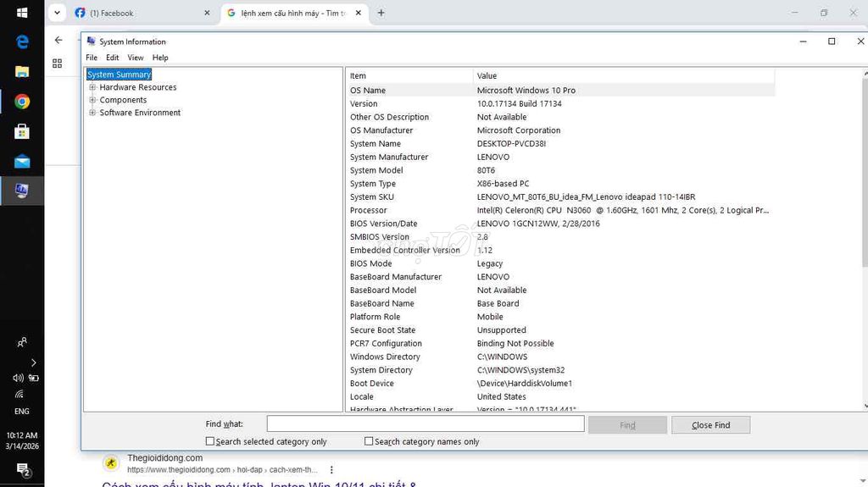Image resolution: width=868 pixels, height=487 pixels.
Task: Open the Edit menu
Action: [113, 58]
